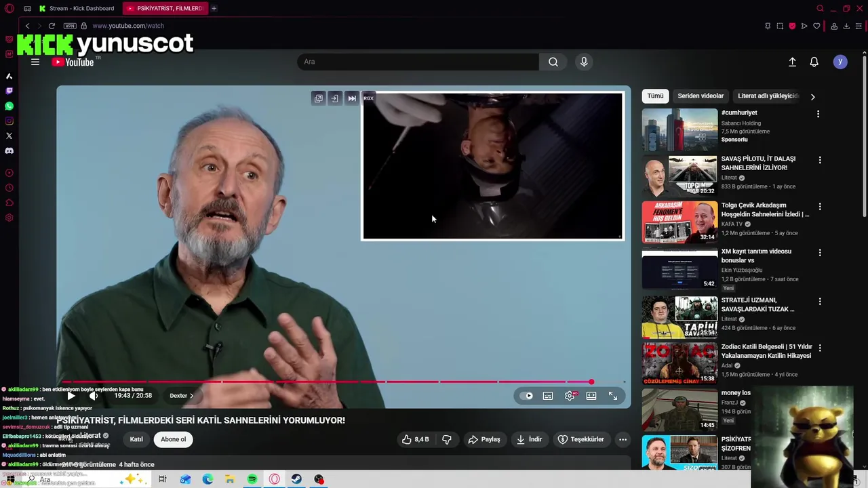Select the Tümü filter chip
Image resolution: width=868 pixels, height=488 pixels.
coord(655,96)
